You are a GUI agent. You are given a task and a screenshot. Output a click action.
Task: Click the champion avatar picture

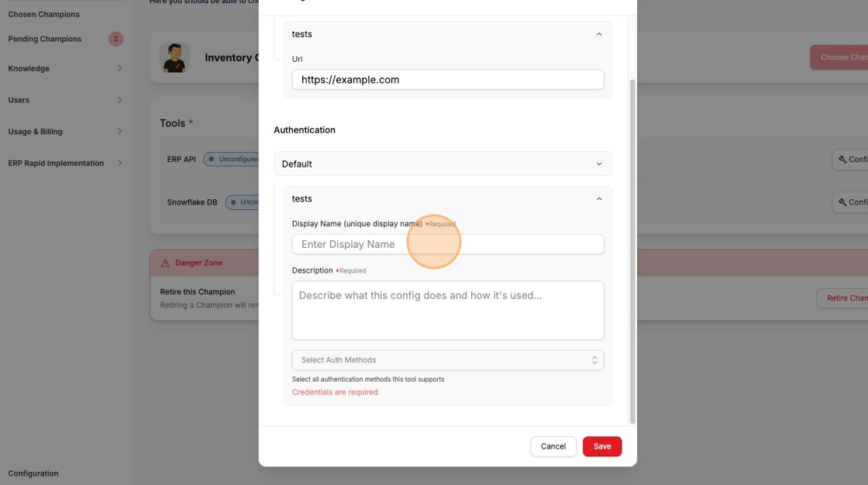click(175, 57)
